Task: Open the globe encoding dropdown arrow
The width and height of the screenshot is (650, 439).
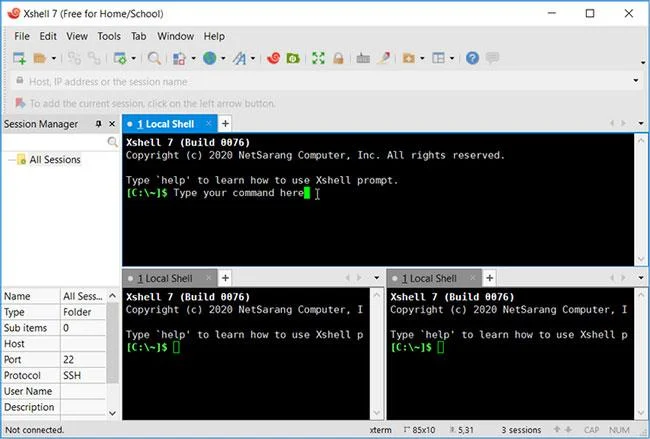Action: [x=223, y=58]
